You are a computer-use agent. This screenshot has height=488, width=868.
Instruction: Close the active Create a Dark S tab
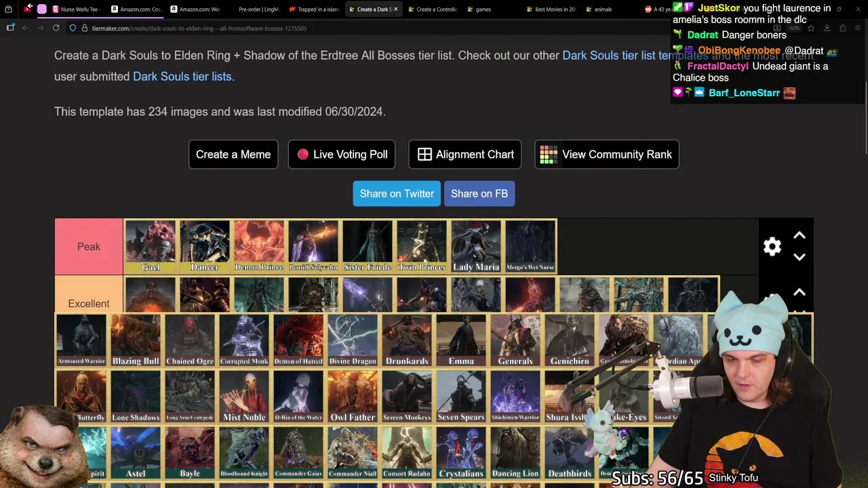395,9
